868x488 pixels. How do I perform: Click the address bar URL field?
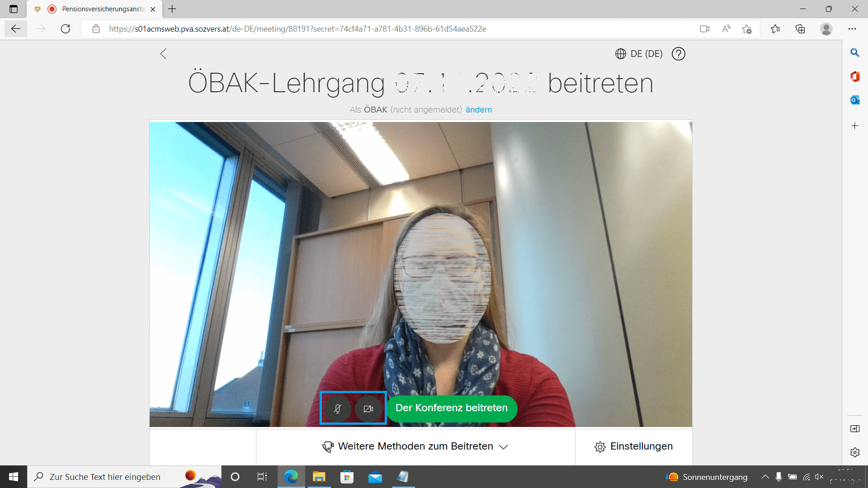click(316, 28)
